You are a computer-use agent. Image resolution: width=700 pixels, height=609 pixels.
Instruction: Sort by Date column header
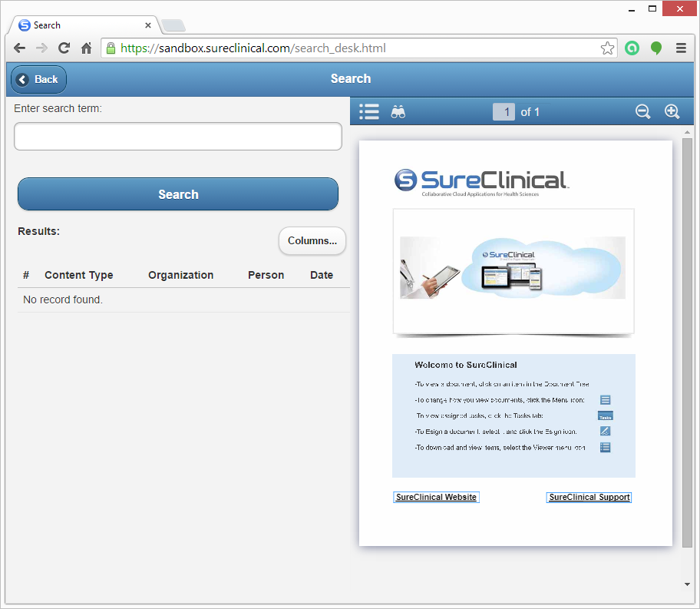pos(322,275)
